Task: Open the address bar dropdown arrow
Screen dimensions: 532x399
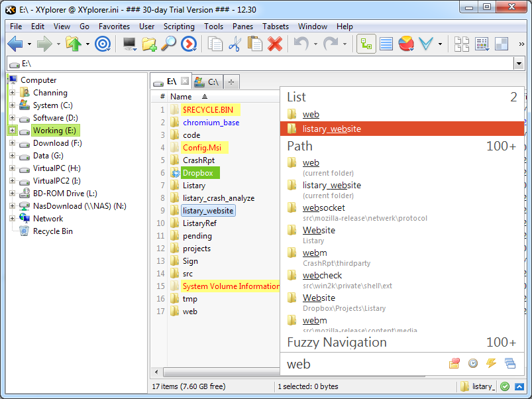Action: 519,64
